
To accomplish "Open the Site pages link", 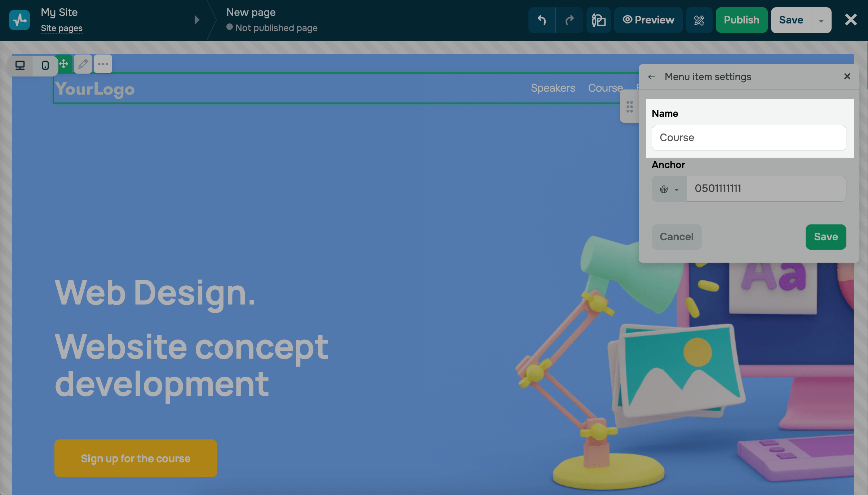I will (x=62, y=28).
